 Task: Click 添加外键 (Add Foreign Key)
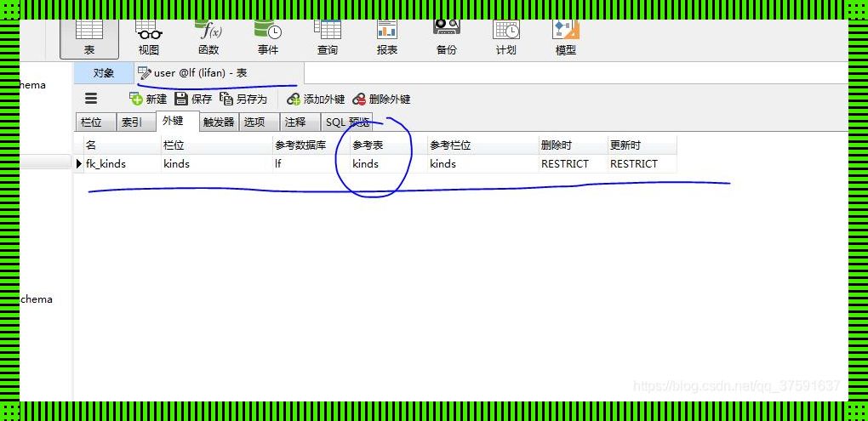click(316, 99)
